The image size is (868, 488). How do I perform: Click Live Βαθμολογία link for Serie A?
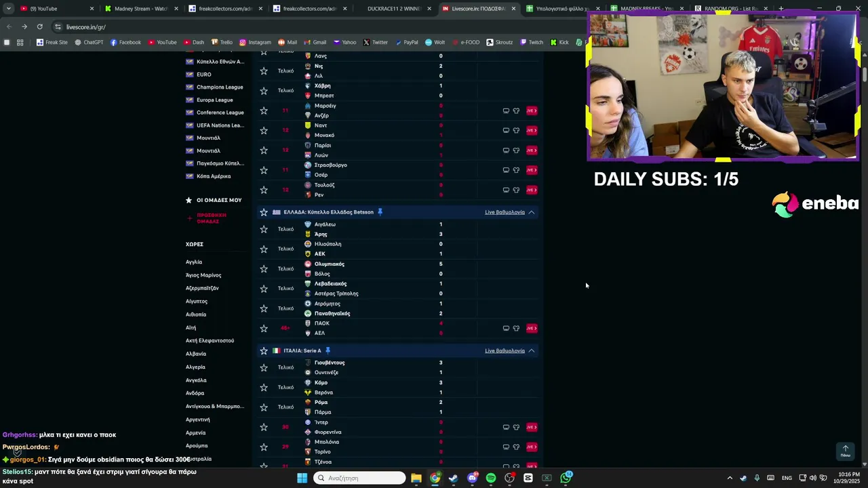pos(505,350)
